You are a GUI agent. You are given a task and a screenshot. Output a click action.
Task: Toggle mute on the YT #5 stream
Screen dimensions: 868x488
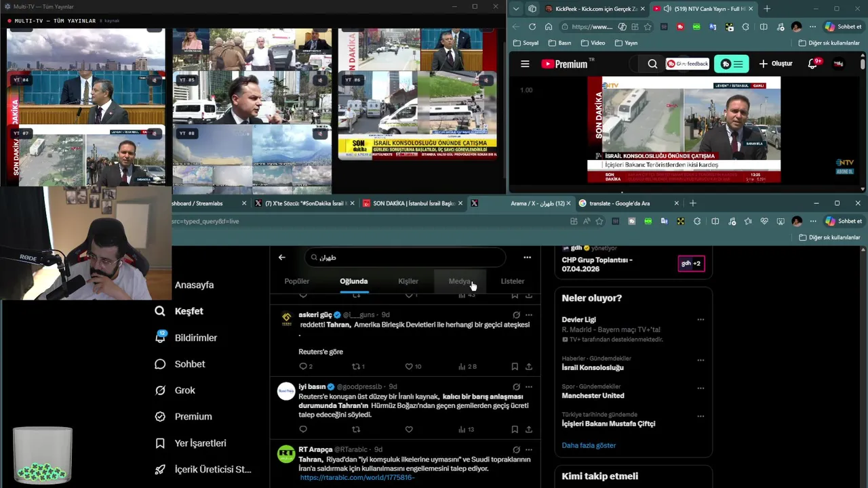320,80
